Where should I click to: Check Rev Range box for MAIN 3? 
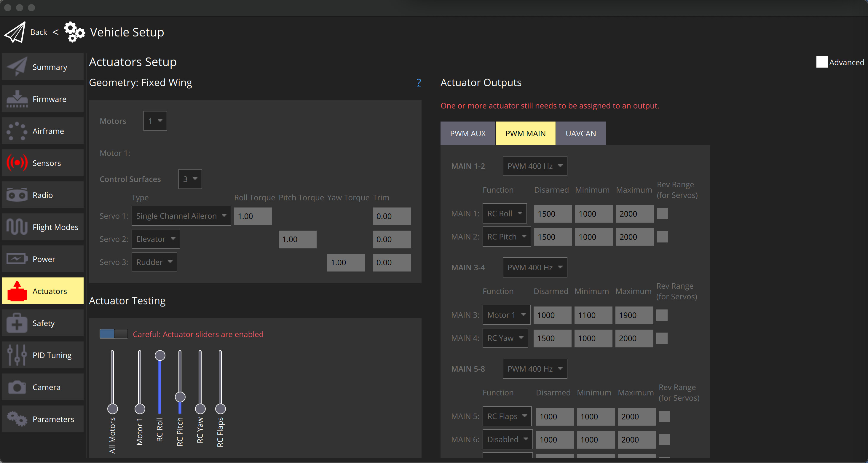click(662, 315)
